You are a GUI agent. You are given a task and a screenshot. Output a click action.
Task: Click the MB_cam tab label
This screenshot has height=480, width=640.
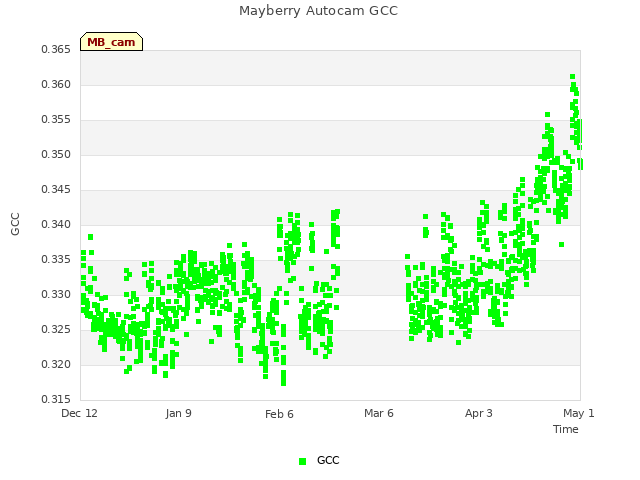(111, 42)
